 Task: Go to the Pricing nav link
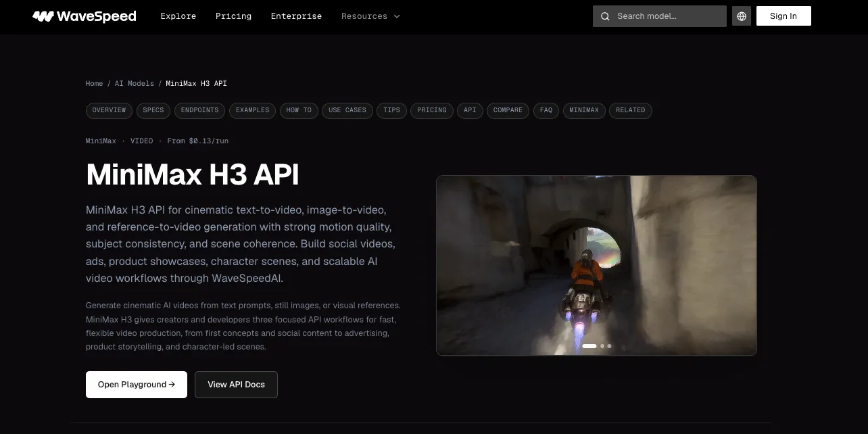[233, 16]
